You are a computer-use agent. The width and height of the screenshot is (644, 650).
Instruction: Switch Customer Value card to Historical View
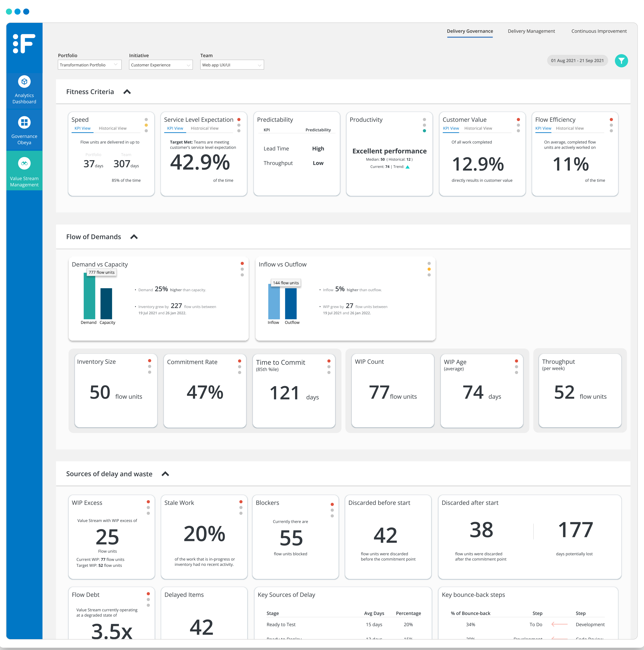pos(478,128)
